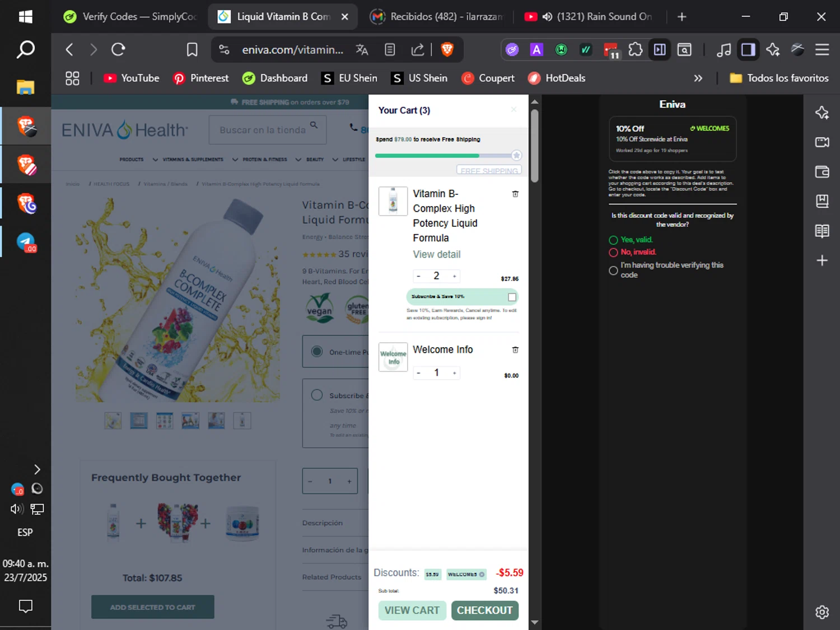Viewport: 840px width, 630px height.
Task: Open HotDeals bookmark
Action: coord(557,78)
